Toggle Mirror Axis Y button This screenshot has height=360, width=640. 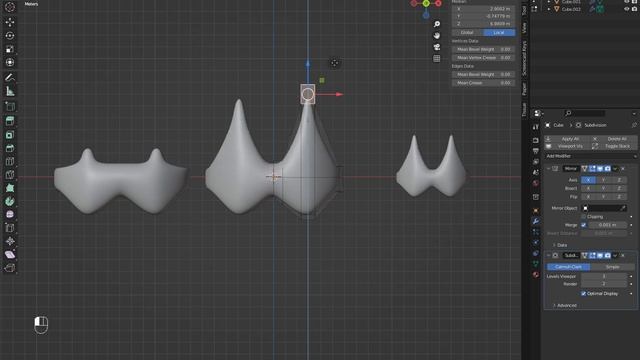604,180
